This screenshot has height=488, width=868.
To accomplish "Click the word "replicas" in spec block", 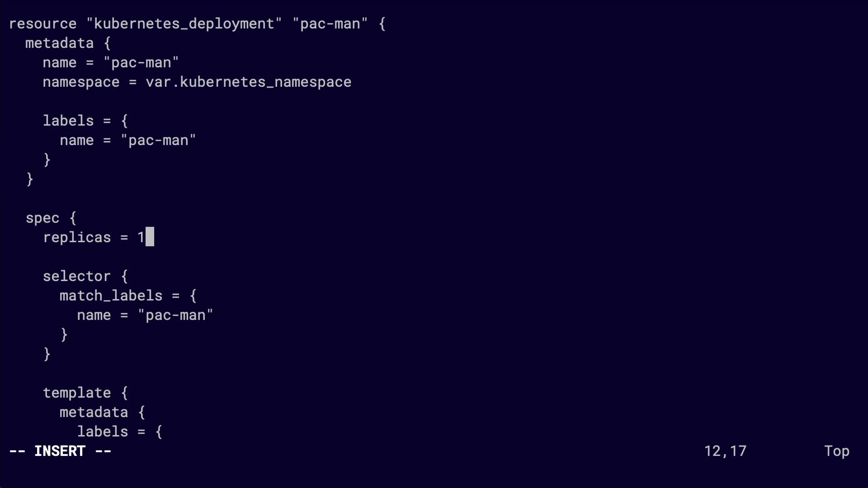I will click(77, 237).
